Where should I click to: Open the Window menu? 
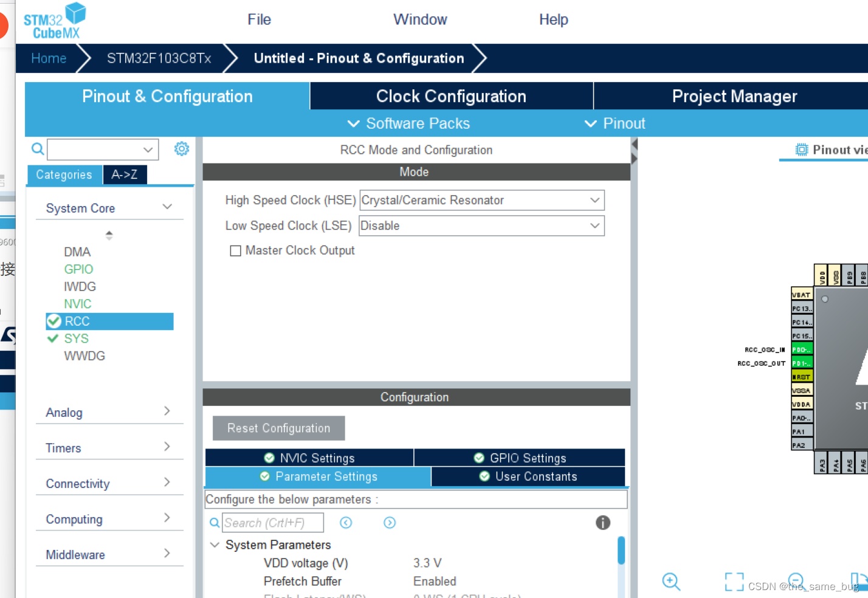[420, 19]
